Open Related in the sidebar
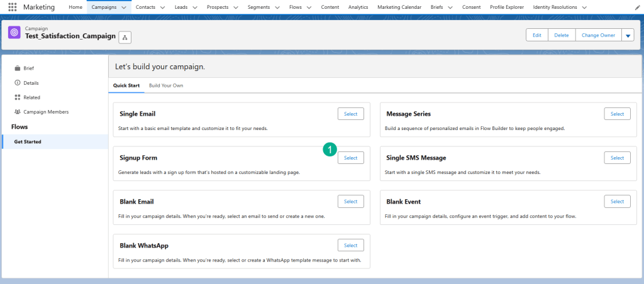Viewport: 644px width, 284px height. pyautogui.click(x=31, y=97)
